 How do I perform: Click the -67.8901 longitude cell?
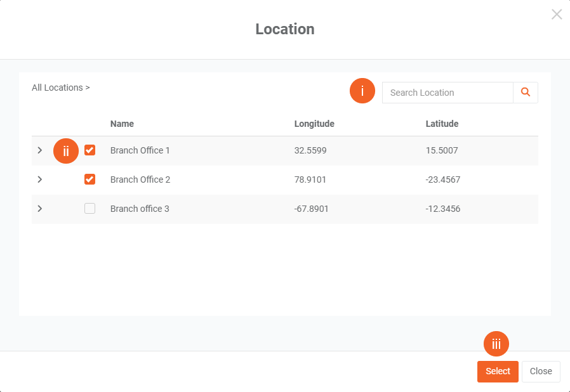(312, 209)
